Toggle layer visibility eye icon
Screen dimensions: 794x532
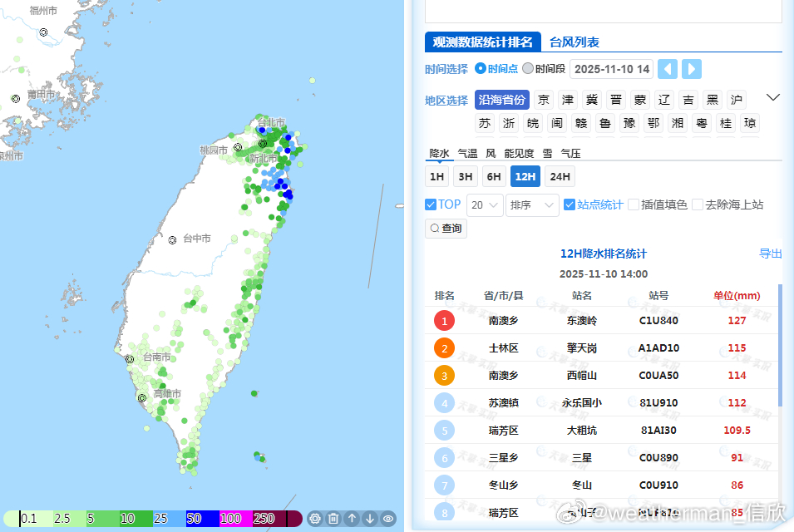pos(388,518)
